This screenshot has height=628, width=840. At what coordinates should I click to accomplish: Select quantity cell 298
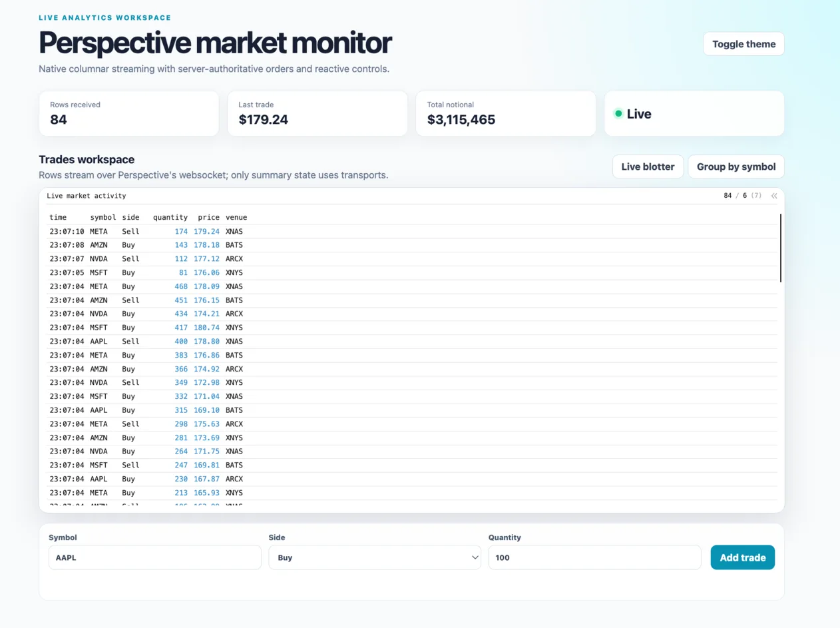coord(181,424)
